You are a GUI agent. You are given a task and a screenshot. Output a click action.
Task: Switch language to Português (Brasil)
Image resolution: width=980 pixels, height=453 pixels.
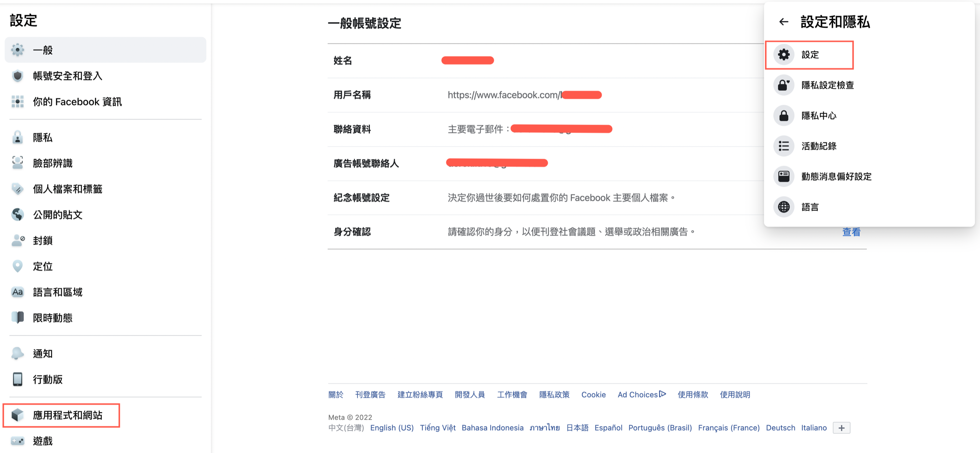click(660, 428)
